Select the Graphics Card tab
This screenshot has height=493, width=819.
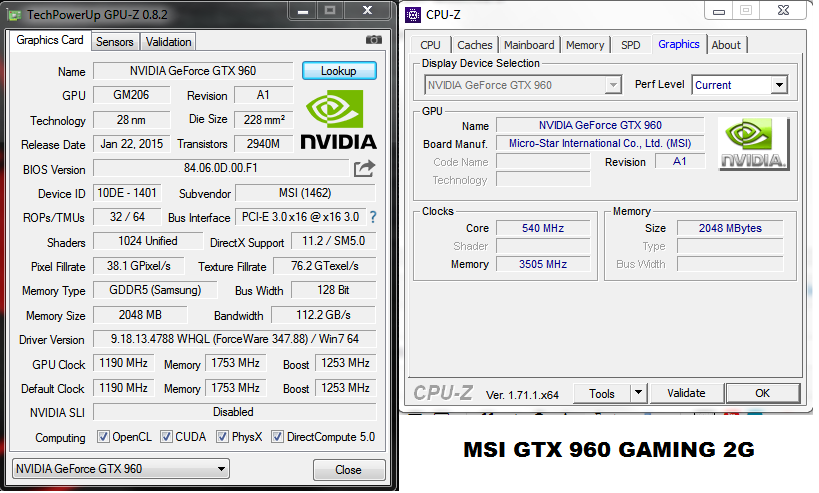[x=50, y=40]
